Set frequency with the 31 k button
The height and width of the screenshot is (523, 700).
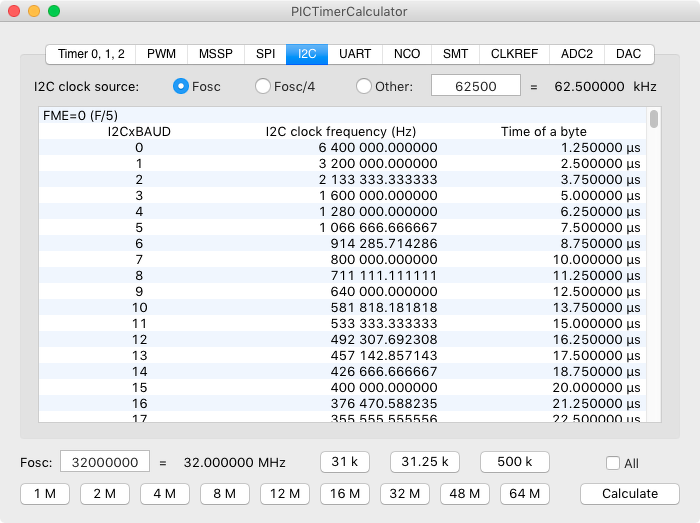[345, 461]
